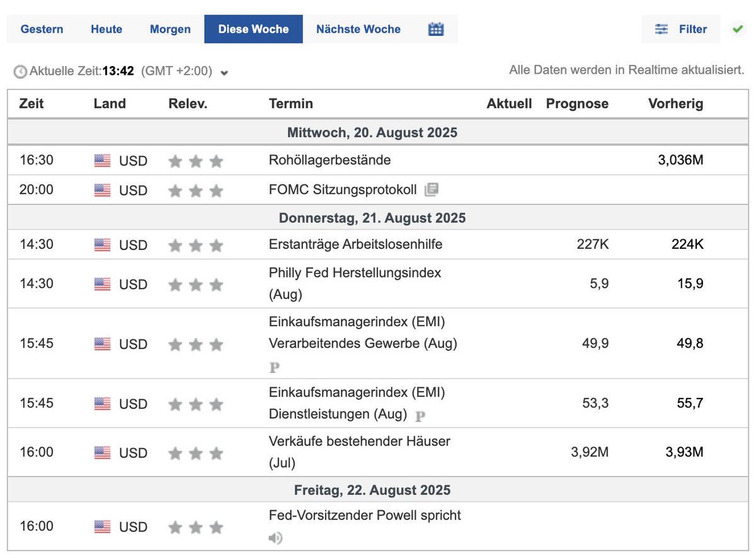Open the Philly Fed Herstellungsindex (Aug) event

click(355, 283)
